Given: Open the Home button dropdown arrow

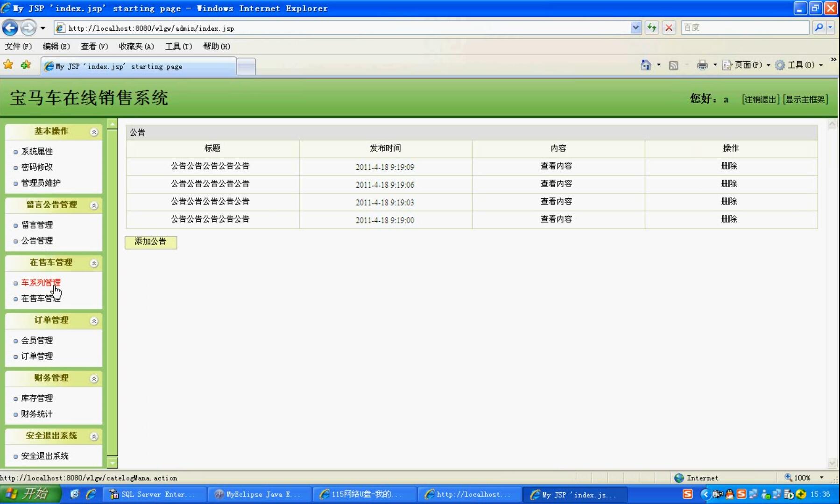Looking at the screenshot, I should coord(658,65).
